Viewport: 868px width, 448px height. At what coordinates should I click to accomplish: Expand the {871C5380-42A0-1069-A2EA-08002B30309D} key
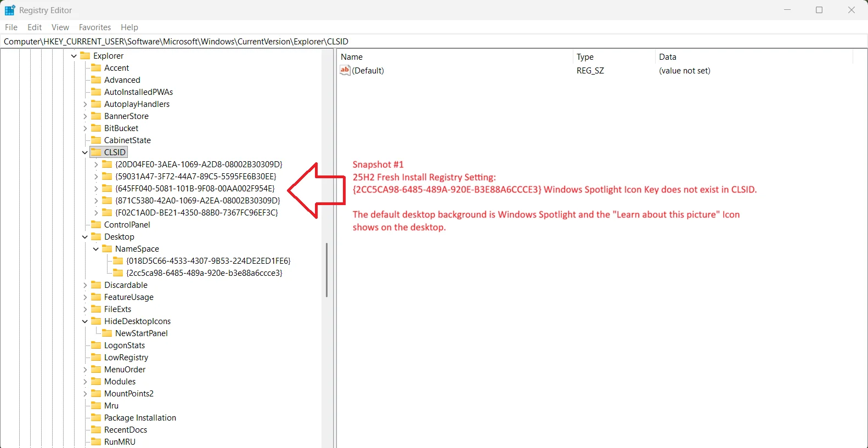pyautogui.click(x=96, y=201)
